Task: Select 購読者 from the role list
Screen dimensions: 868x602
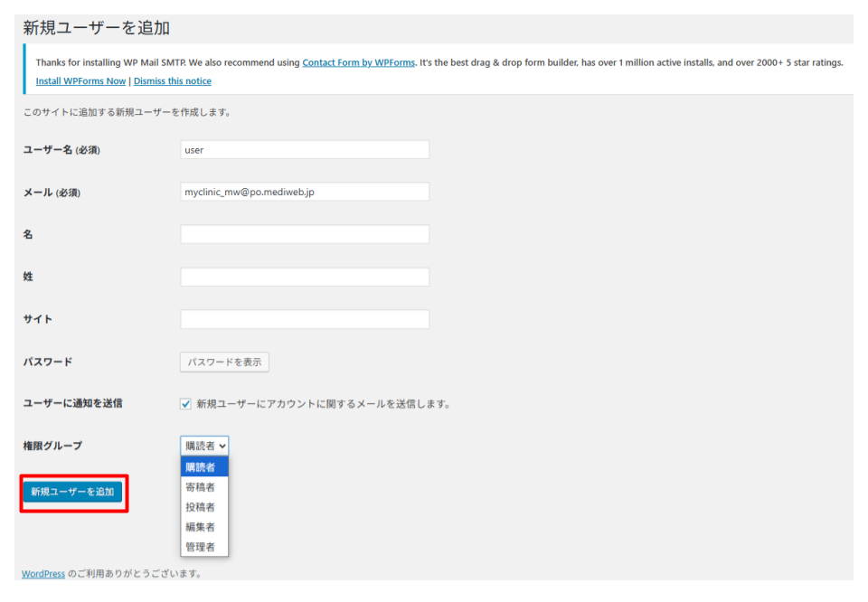Action: 204,467
